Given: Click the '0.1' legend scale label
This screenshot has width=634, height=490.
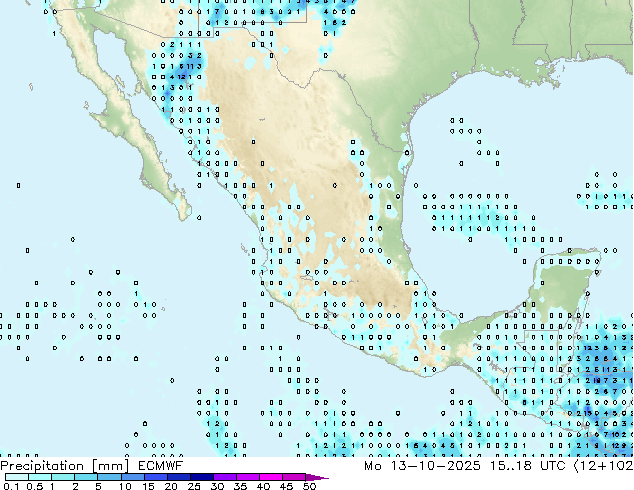Looking at the screenshot, I should point(11,486).
